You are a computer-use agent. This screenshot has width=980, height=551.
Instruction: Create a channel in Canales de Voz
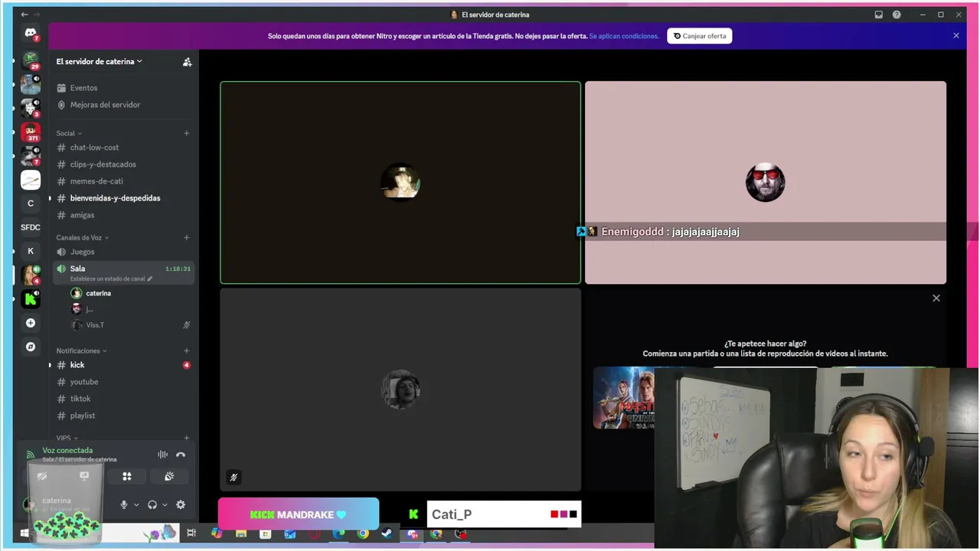click(x=186, y=237)
